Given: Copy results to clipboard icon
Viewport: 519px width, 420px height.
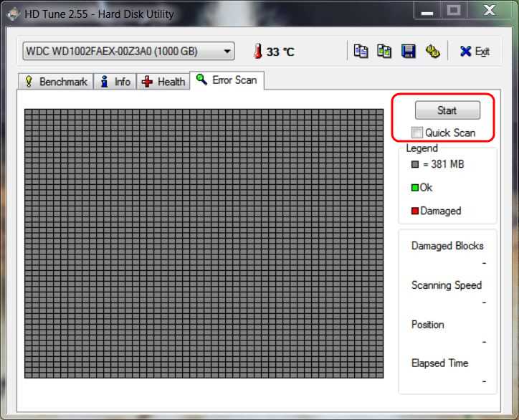Looking at the screenshot, I should pos(361,52).
